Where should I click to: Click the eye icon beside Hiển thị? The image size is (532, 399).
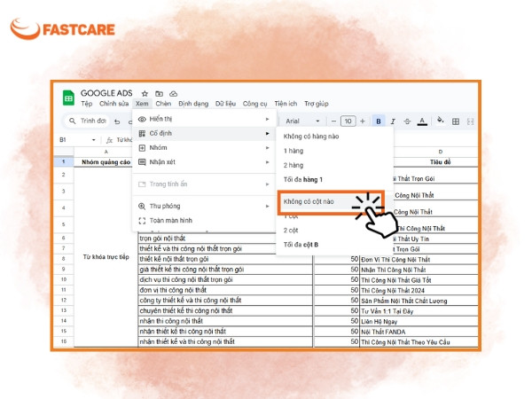click(x=142, y=119)
